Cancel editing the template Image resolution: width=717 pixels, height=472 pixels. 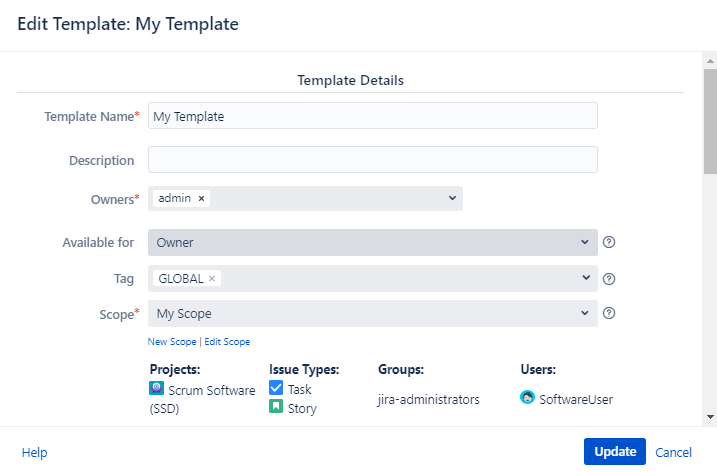click(673, 452)
